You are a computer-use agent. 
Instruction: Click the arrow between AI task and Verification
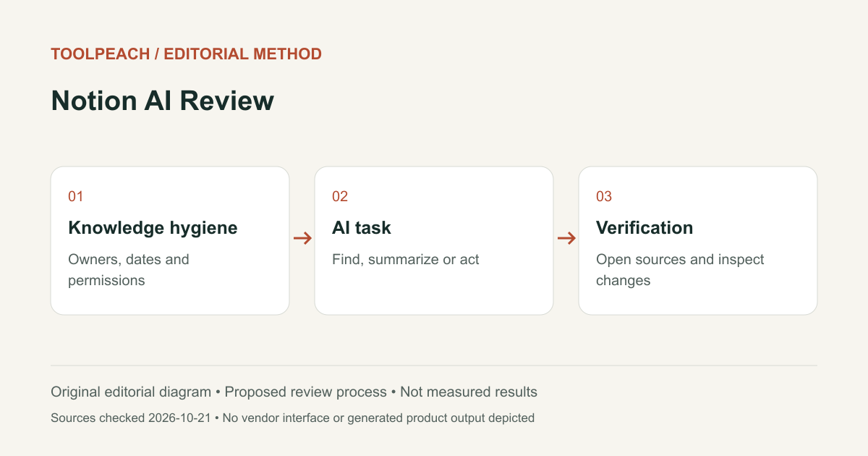click(566, 238)
